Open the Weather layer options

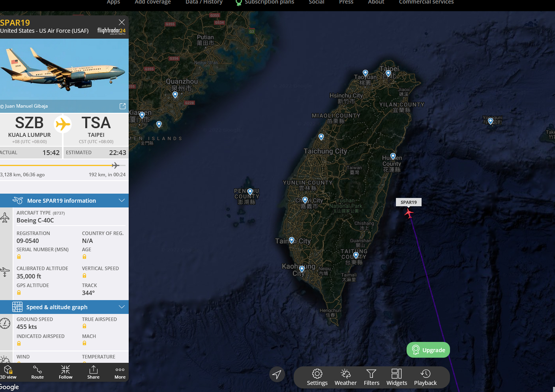pyautogui.click(x=346, y=377)
